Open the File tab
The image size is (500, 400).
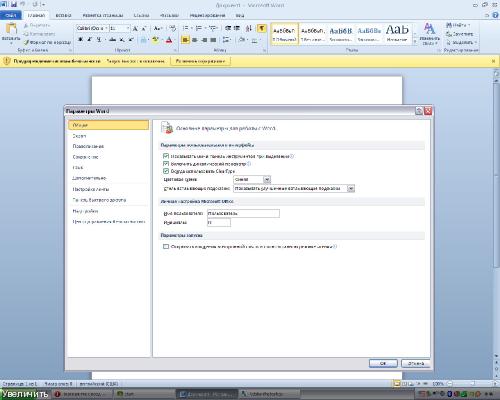11,15
